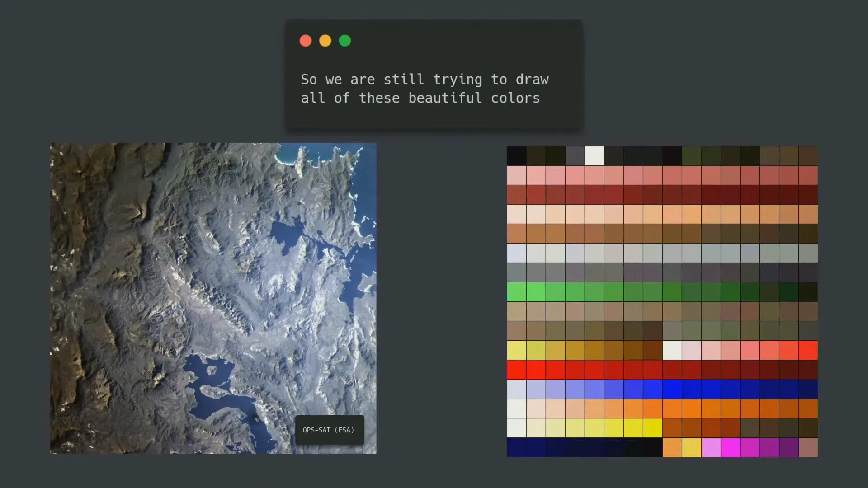Screen dimensions: 868x488
Task: Select a deep blue swatch in the blue row
Action: tap(692, 389)
